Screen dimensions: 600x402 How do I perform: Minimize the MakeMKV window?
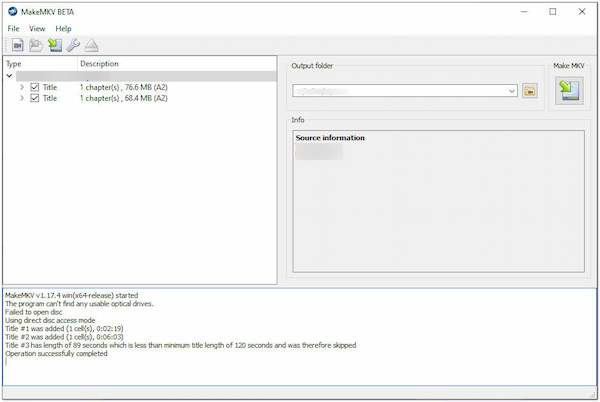point(524,12)
